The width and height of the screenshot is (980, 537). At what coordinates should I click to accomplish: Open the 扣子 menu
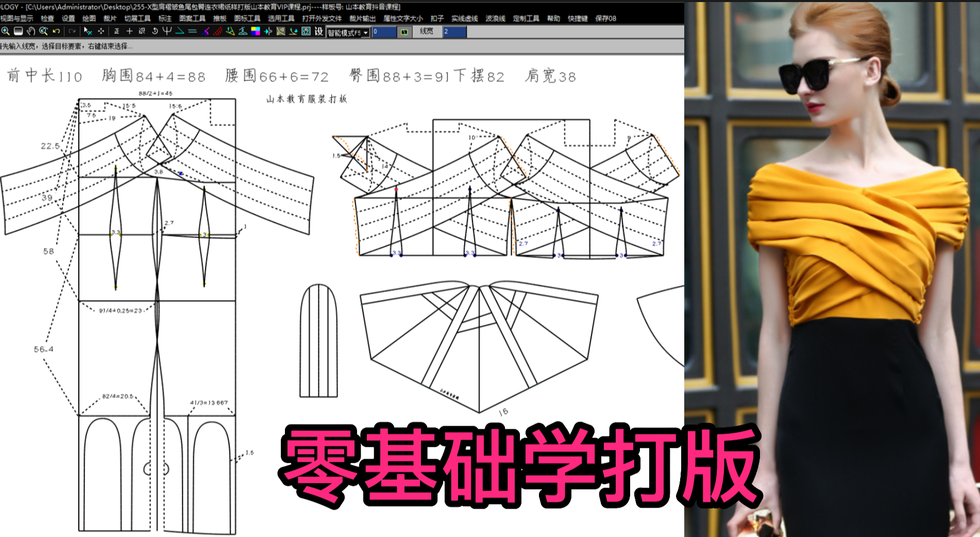(437, 18)
